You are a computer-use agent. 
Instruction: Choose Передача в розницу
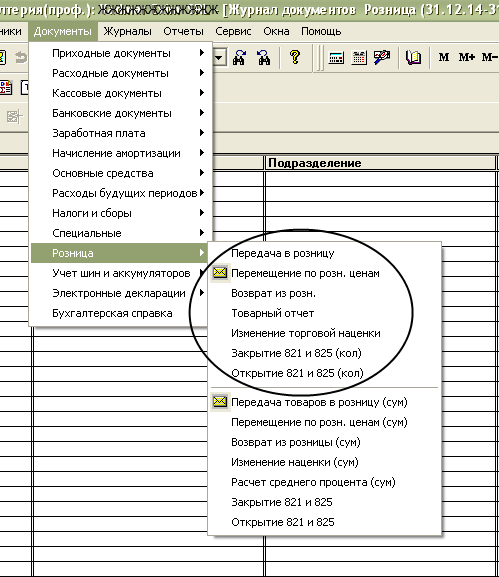click(325, 253)
